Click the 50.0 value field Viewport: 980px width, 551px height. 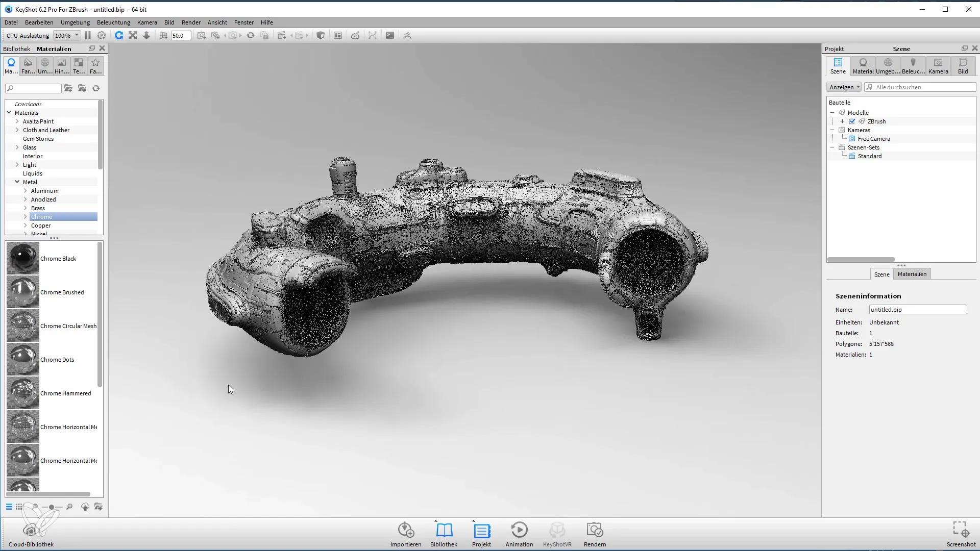[181, 36]
